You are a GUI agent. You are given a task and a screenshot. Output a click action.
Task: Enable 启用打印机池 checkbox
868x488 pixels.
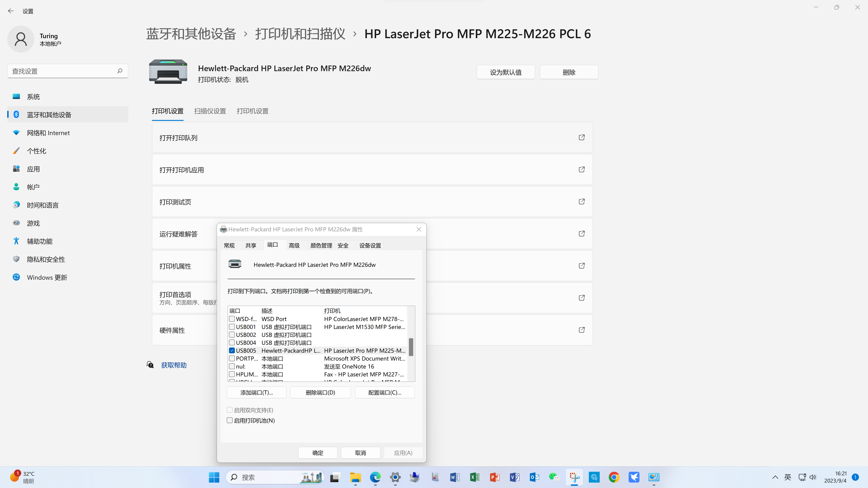coord(230,420)
